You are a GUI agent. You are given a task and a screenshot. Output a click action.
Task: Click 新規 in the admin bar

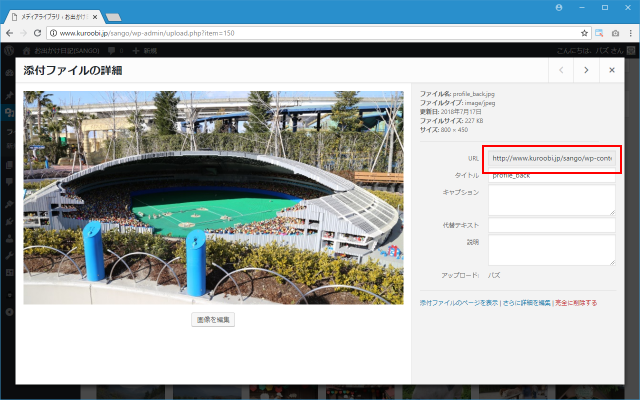(145, 51)
